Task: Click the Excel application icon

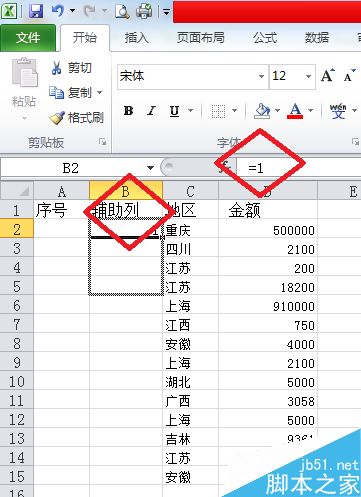Action: point(9,11)
